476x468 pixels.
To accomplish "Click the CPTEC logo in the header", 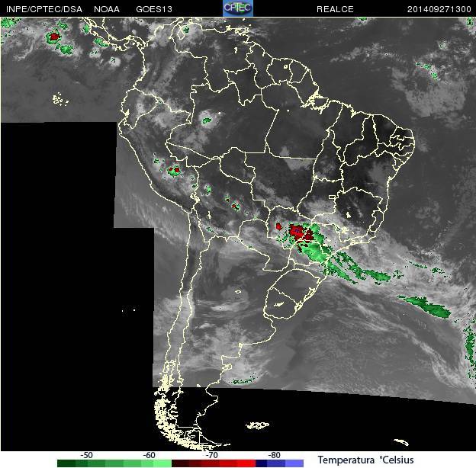I will [x=238, y=8].
